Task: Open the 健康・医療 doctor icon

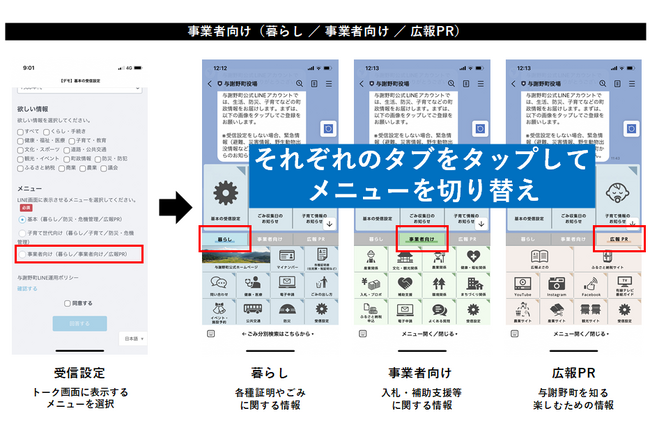Action: [x=252, y=283]
